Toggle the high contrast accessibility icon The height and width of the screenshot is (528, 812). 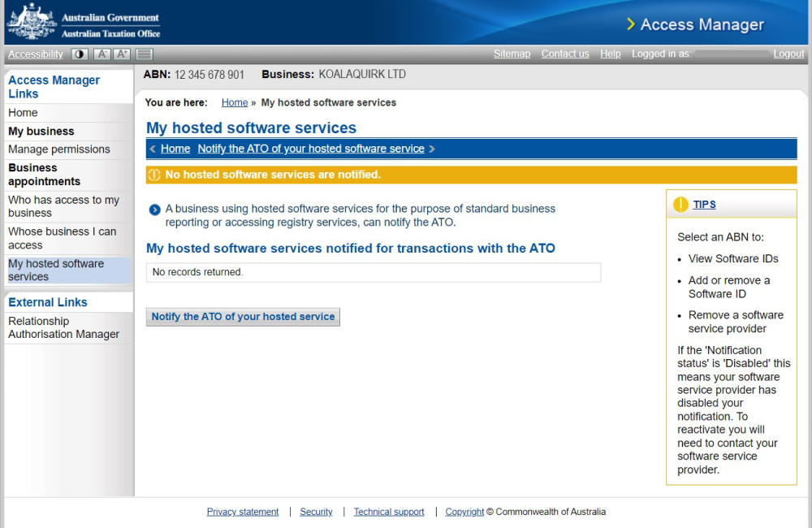[80, 54]
